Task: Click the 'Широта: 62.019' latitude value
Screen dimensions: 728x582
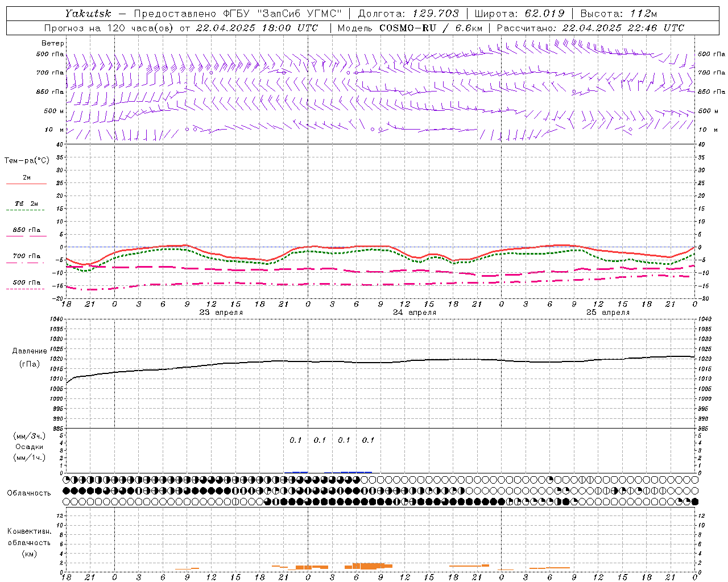Action: tap(519, 14)
